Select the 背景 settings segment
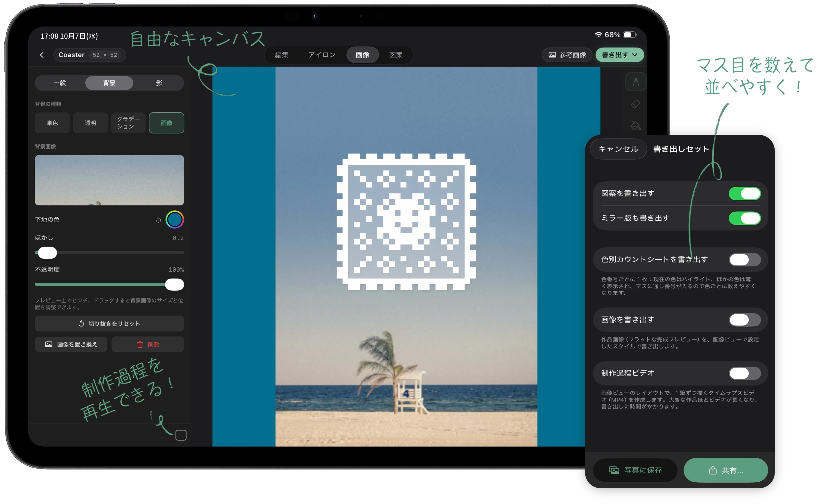 109,83
